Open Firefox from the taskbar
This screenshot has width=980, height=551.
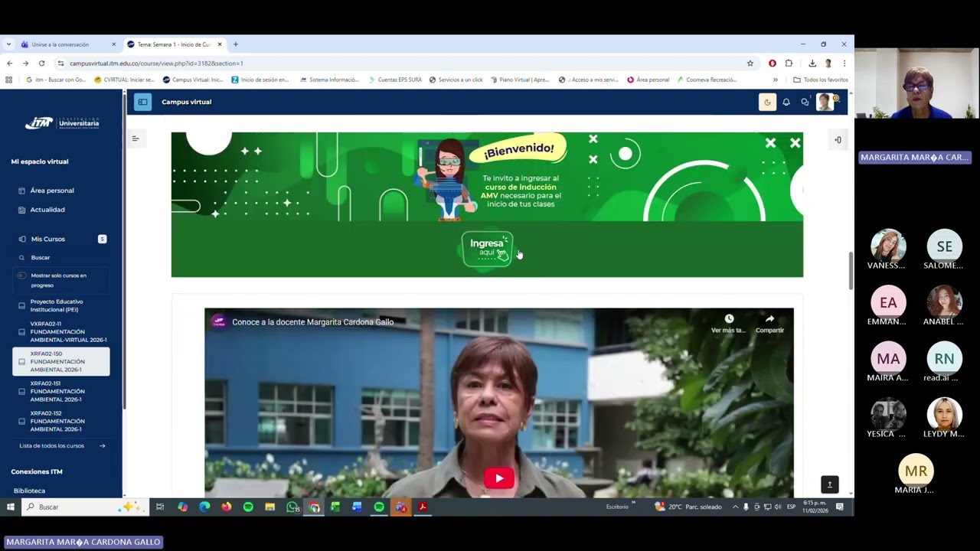(227, 507)
